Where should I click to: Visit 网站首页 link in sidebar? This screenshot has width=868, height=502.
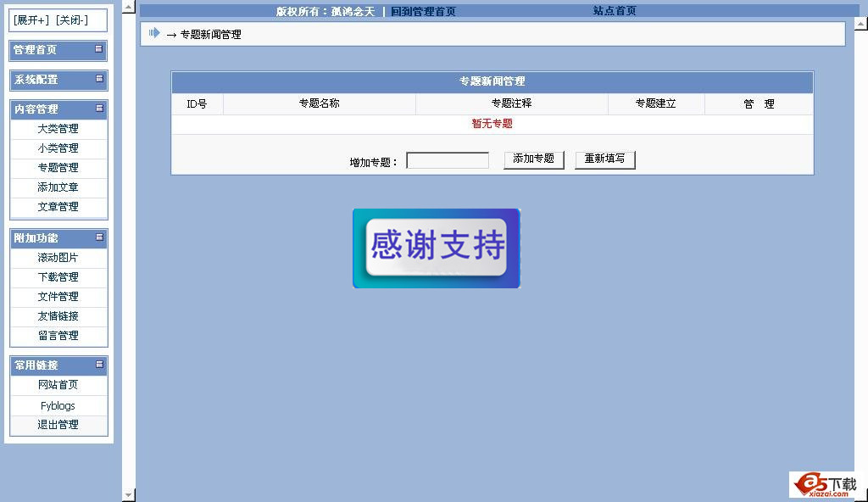coord(58,384)
